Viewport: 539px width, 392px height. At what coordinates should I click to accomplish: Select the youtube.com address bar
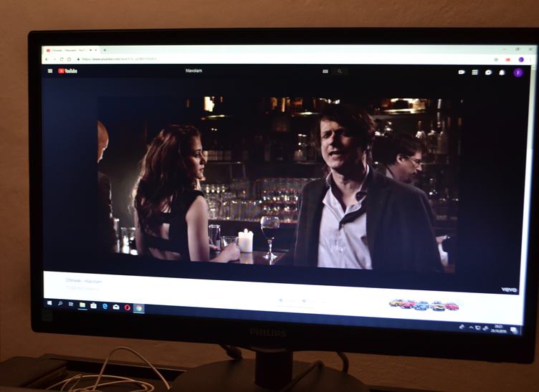(x=285, y=59)
